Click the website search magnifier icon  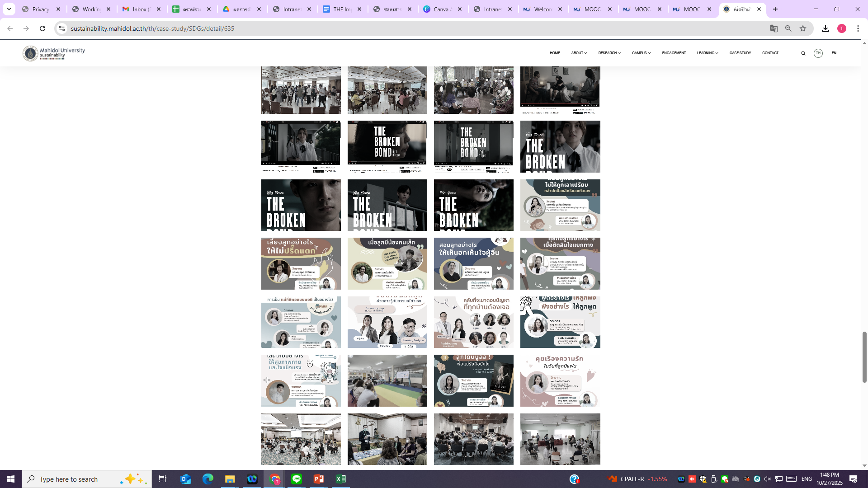pyautogui.click(x=803, y=53)
